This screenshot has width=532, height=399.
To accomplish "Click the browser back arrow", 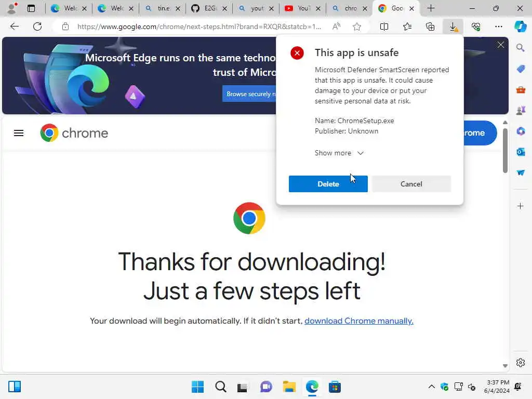I will point(14,26).
